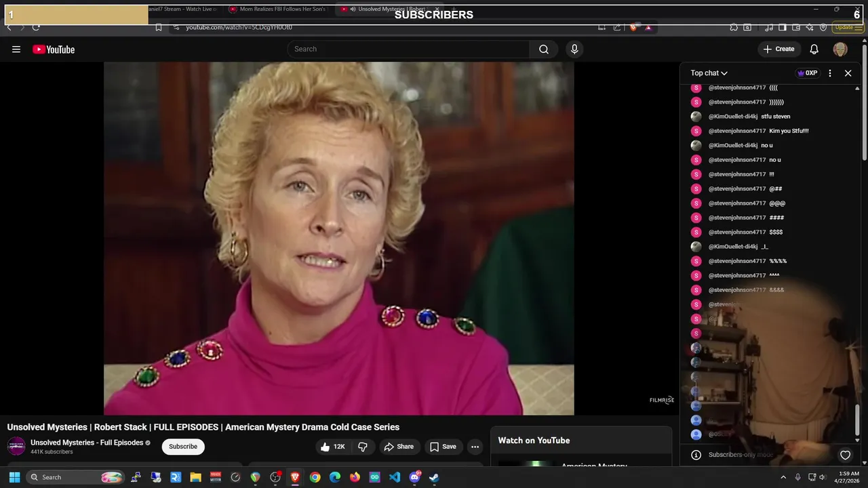The image size is (868, 488).
Task: Like the video with thumbs up
Action: click(x=334, y=447)
